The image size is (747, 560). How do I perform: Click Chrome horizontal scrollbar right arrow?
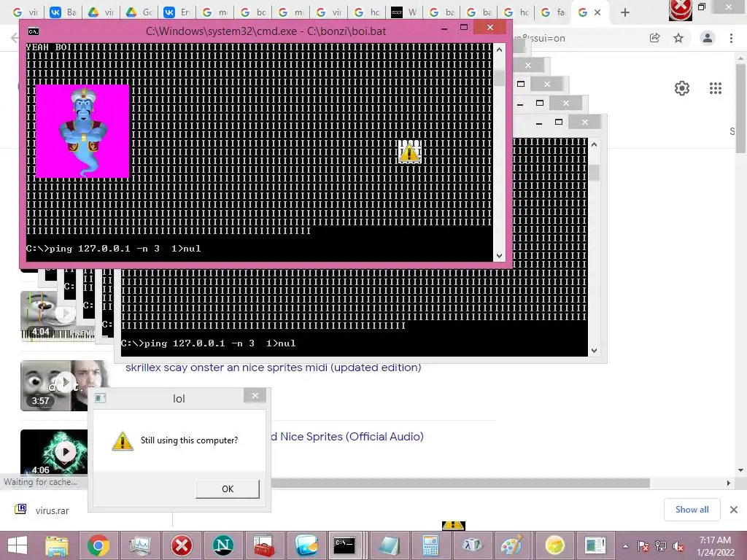729,483
